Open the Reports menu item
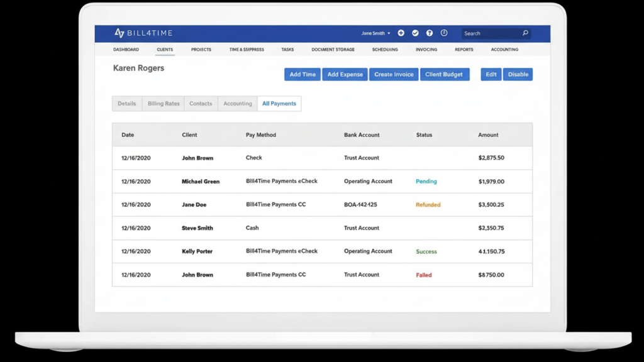Viewport: 644px width, 362px height. click(464, 50)
